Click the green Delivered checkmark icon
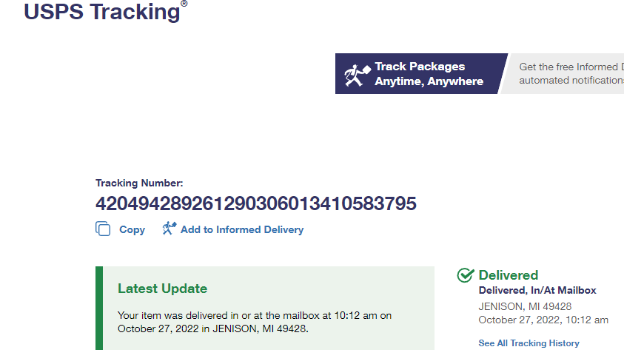 466,275
